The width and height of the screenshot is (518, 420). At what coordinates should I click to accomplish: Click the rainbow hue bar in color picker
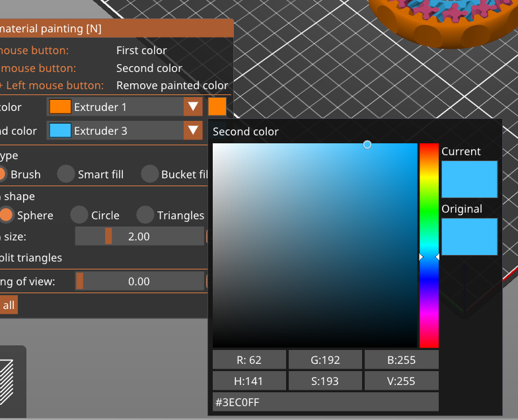pos(429,245)
